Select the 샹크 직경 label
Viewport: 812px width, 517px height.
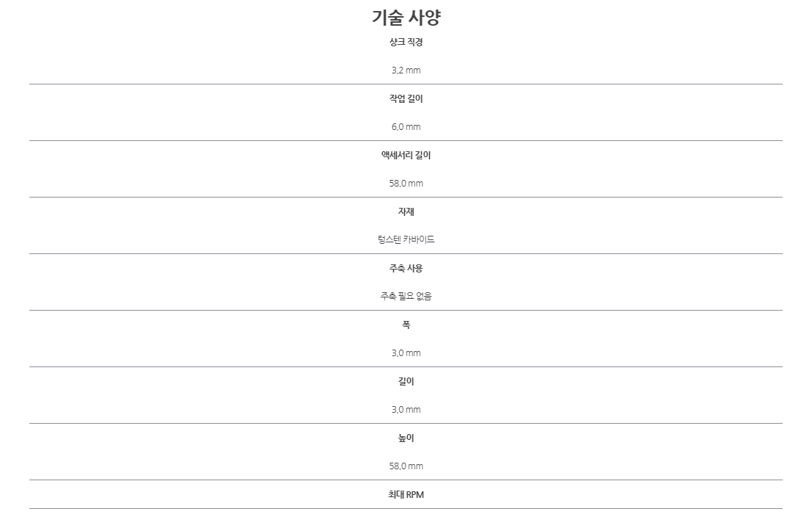click(x=406, y=42)
